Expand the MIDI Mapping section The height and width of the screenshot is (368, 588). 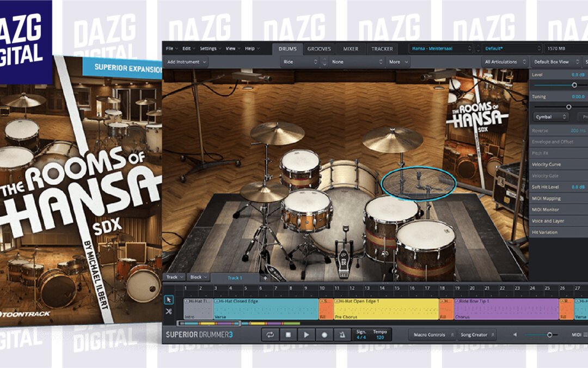tap(559, 198)
